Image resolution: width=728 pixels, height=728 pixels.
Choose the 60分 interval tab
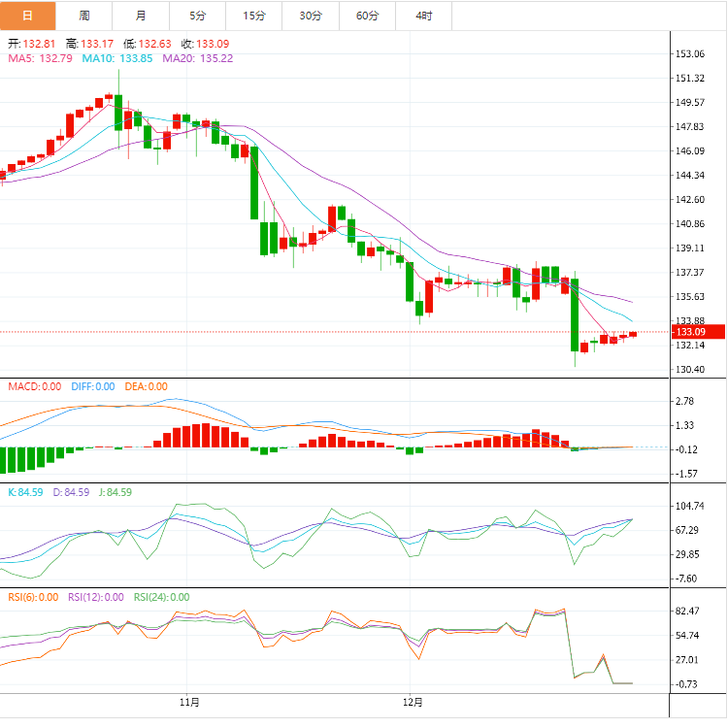(x=368, y=16)
